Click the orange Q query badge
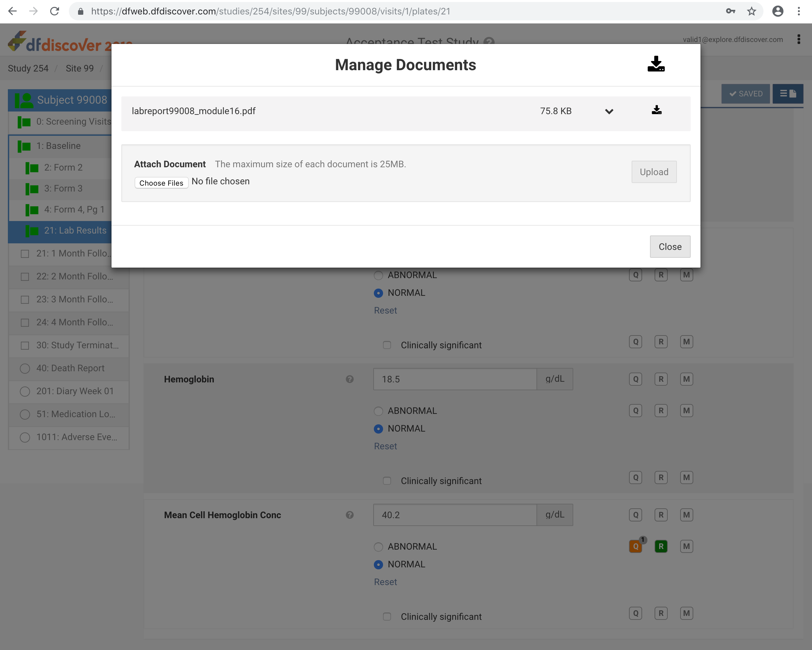 [x=635, y=546]
